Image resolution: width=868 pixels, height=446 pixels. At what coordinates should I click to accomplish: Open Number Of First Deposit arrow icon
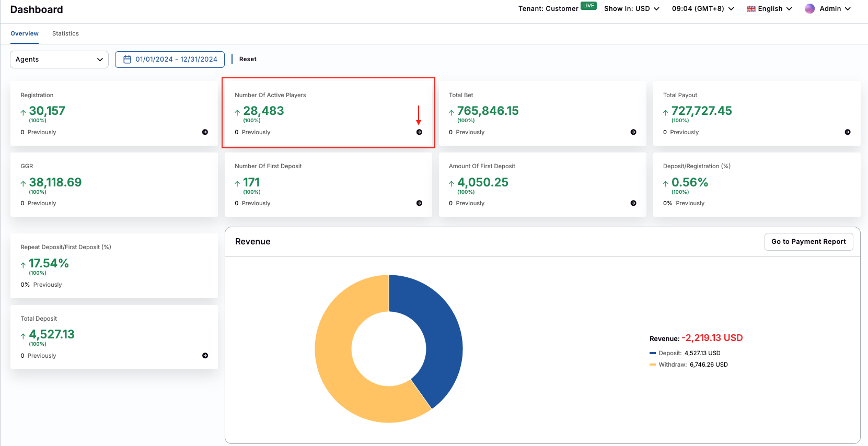pyautogui.click(x=419, y=203)
